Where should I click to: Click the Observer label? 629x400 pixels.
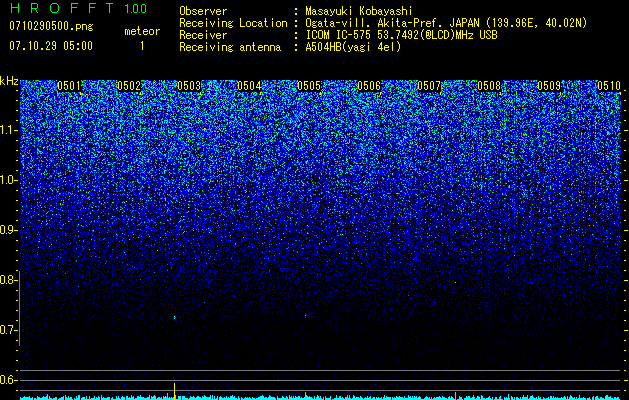point(203,11)
